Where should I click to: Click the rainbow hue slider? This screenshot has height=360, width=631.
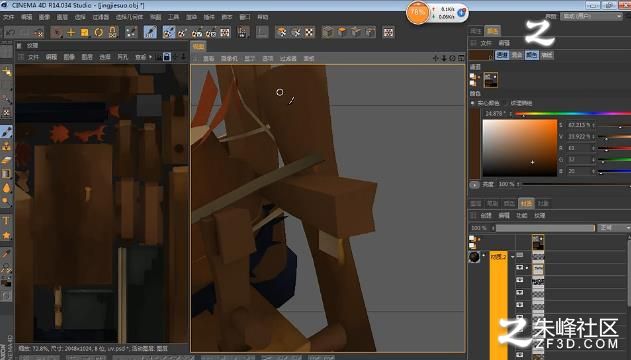click(x=573, y=114)
